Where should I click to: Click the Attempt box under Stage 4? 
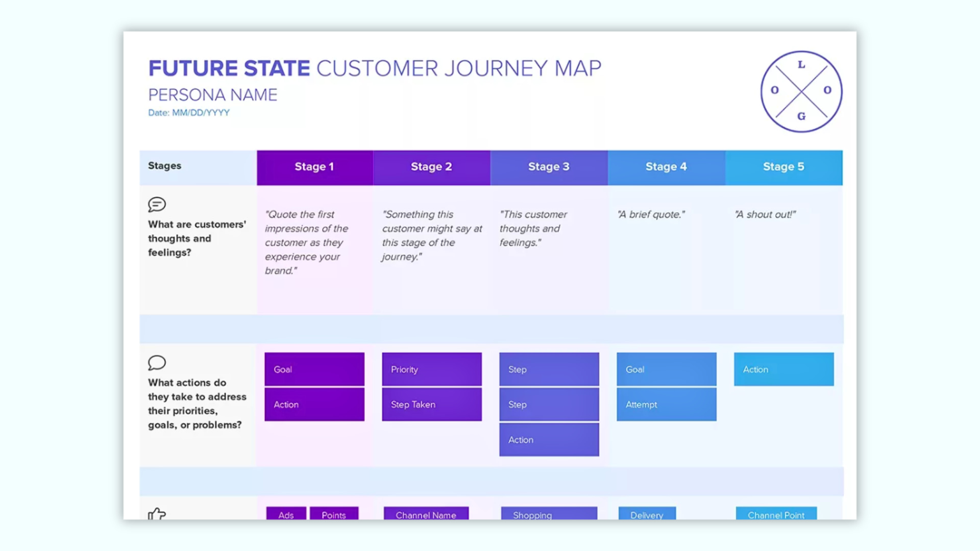tap(667, 404)
